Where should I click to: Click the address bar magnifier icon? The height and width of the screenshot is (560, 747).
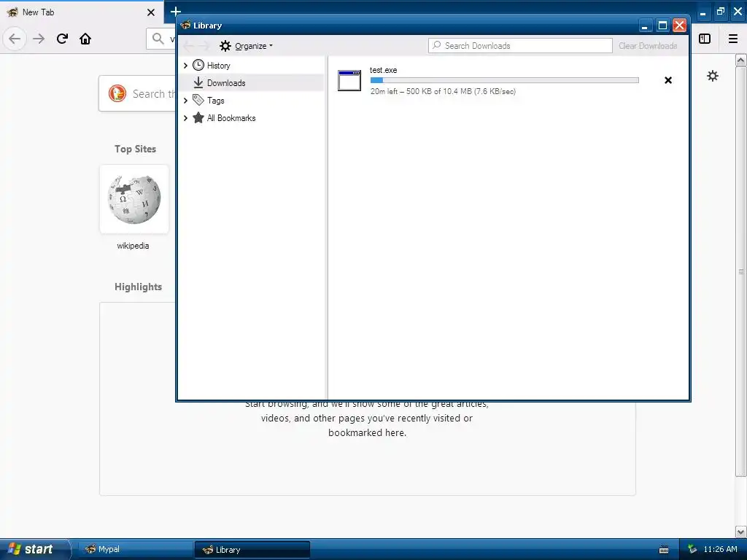(158, 38)
